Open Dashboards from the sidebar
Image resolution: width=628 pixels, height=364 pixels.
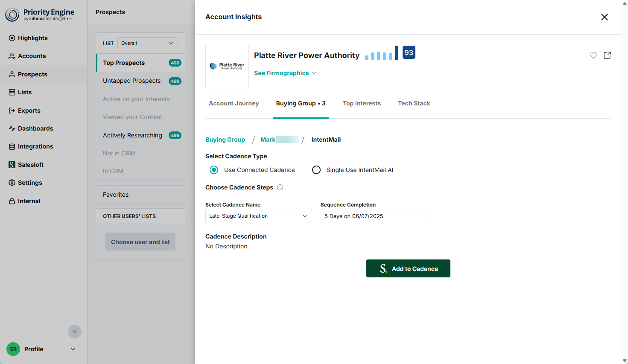tap(35, 128)
